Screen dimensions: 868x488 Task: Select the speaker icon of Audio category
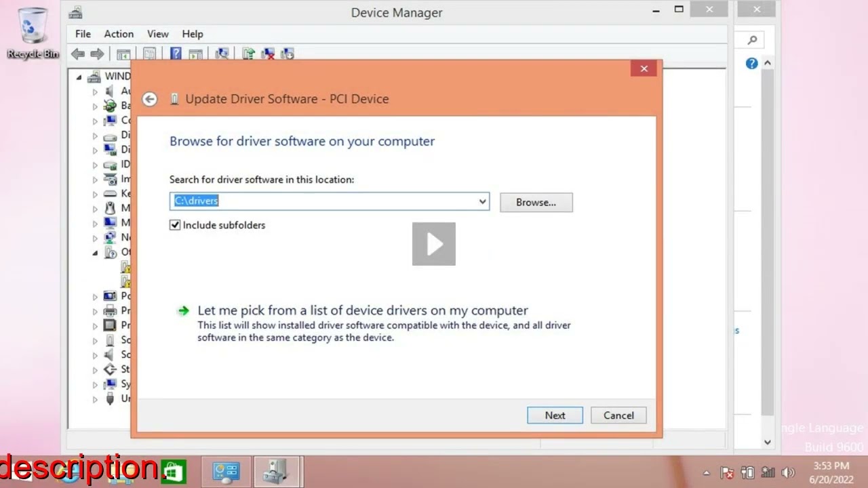(110, 91)
